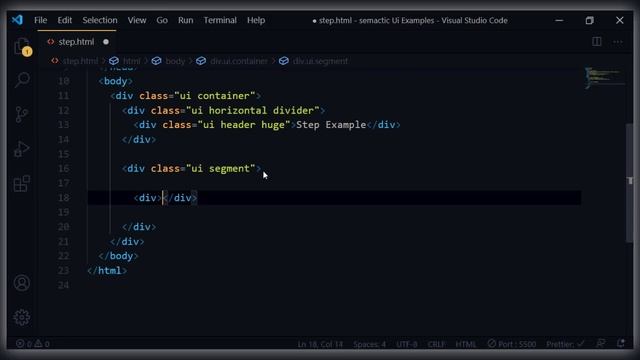Open the Selection menu
The image size is (640, 360).
tap(100, 20)
